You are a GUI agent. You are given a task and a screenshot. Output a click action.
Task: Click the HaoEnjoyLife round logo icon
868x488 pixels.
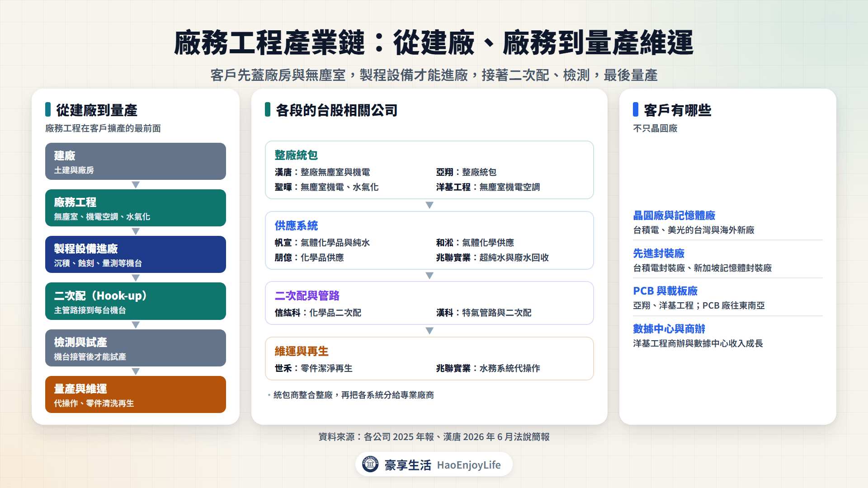tap(370, 464)
